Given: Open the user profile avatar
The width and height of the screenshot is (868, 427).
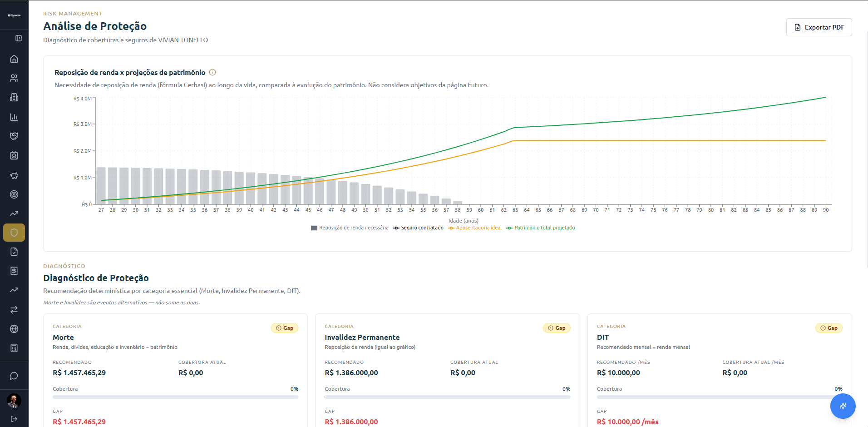Looking at the screenshot, I should [14, 401].
